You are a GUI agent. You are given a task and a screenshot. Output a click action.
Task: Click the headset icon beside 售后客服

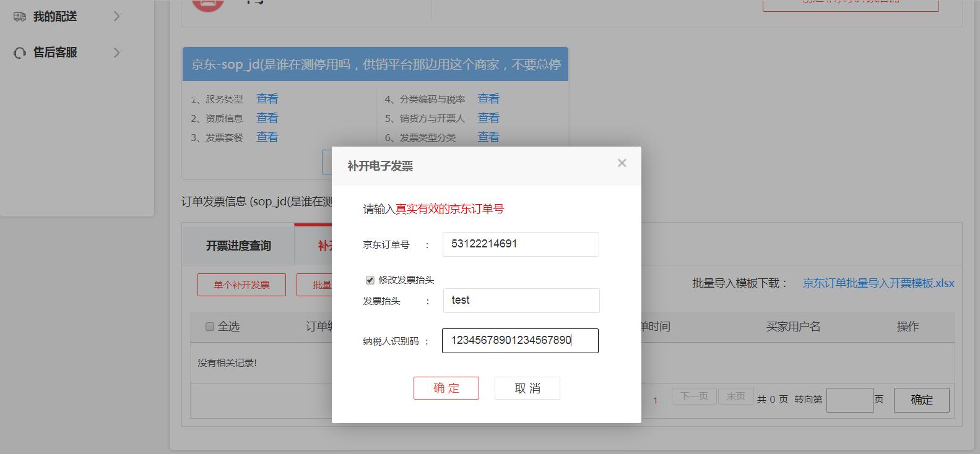coord(20,53)
